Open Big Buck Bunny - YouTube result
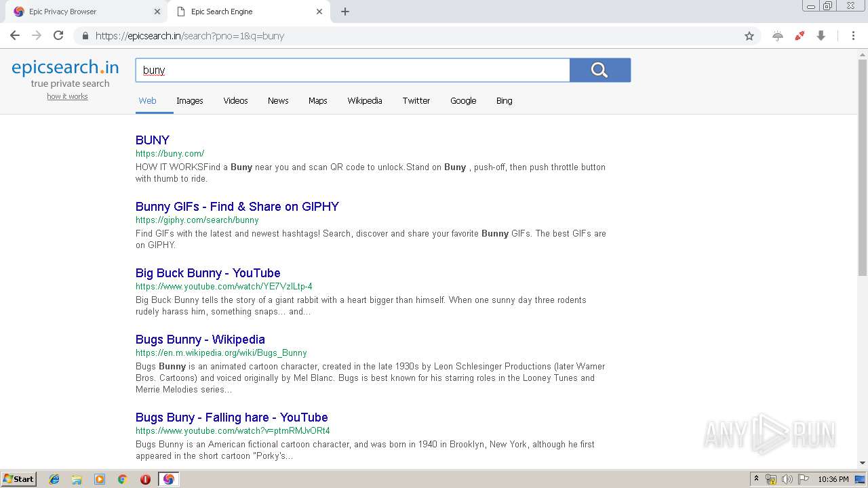Screen dimensions: 868x488 [x=208, y=272]
